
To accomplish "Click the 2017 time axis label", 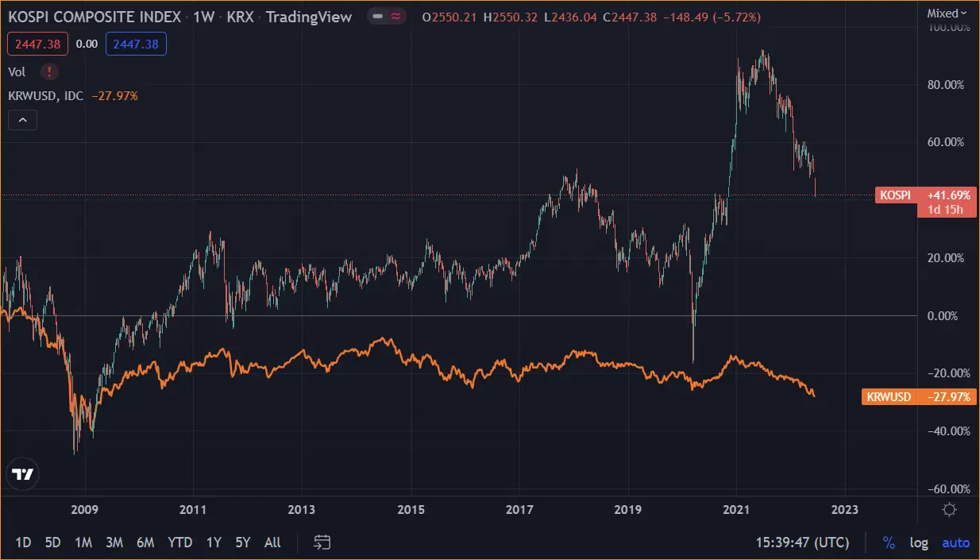I will tap(519, 510).
